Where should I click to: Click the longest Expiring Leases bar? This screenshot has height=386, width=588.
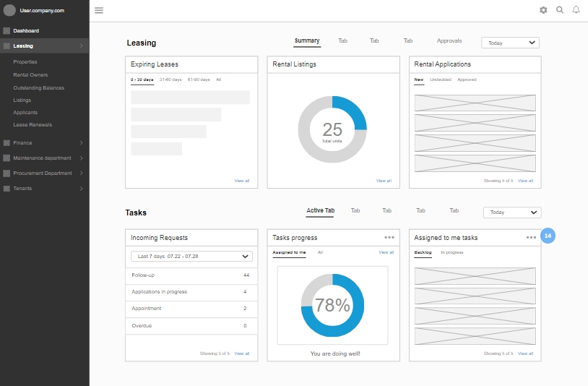pyautogui.click(x=190, y=97)
